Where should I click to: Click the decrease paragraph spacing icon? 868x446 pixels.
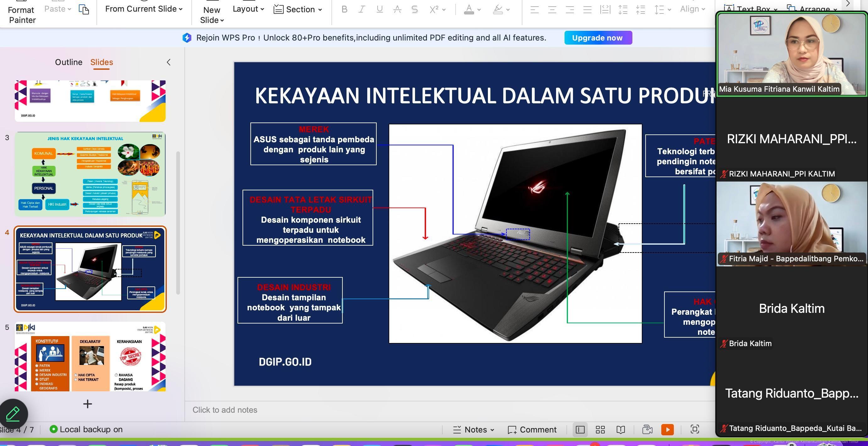pos(640,10)
